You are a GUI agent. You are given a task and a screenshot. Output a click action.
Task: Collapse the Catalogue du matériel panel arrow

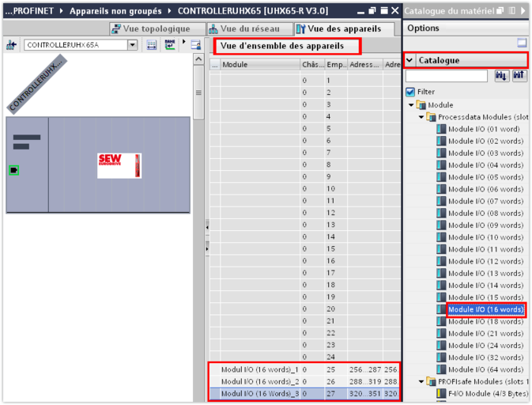tap(523, 10)
